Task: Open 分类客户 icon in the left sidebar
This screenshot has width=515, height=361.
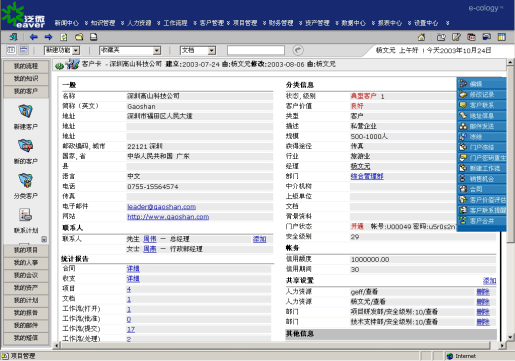Action: click(26, 180)
